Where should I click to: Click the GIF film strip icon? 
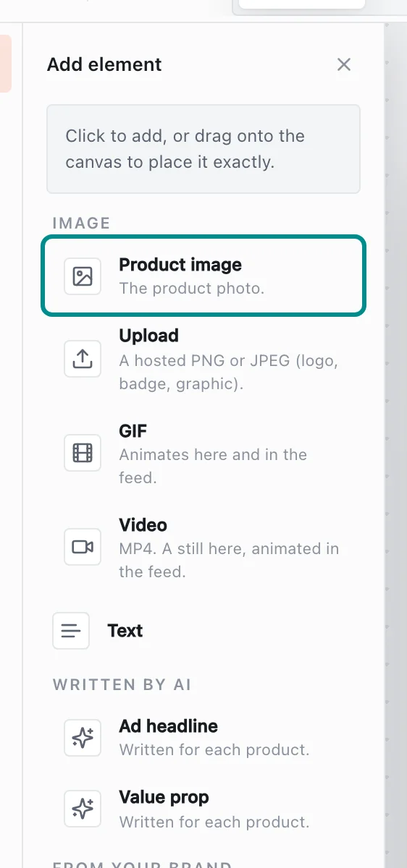click(x=83, y=453)
